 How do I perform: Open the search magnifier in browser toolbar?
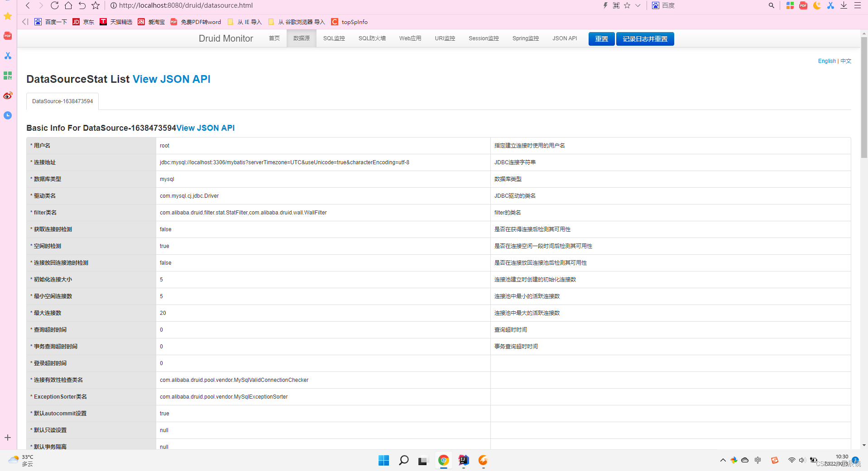(771, 5)
